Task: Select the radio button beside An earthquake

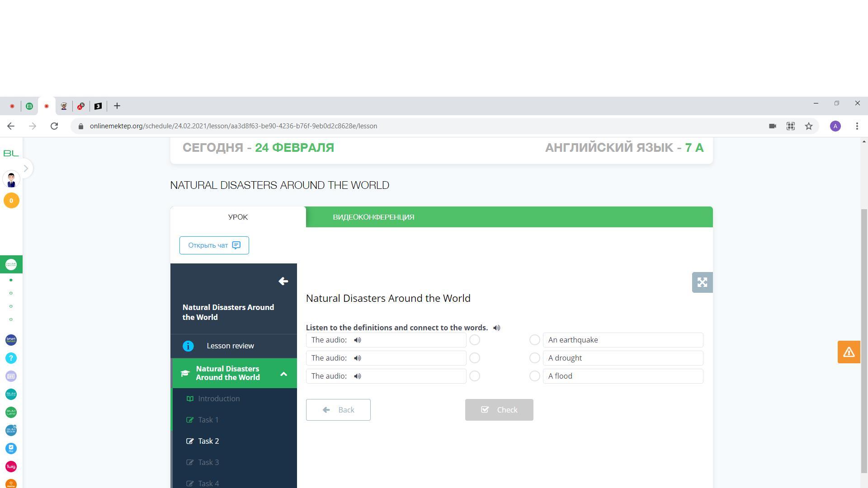Action: click(x=534, y=340)
